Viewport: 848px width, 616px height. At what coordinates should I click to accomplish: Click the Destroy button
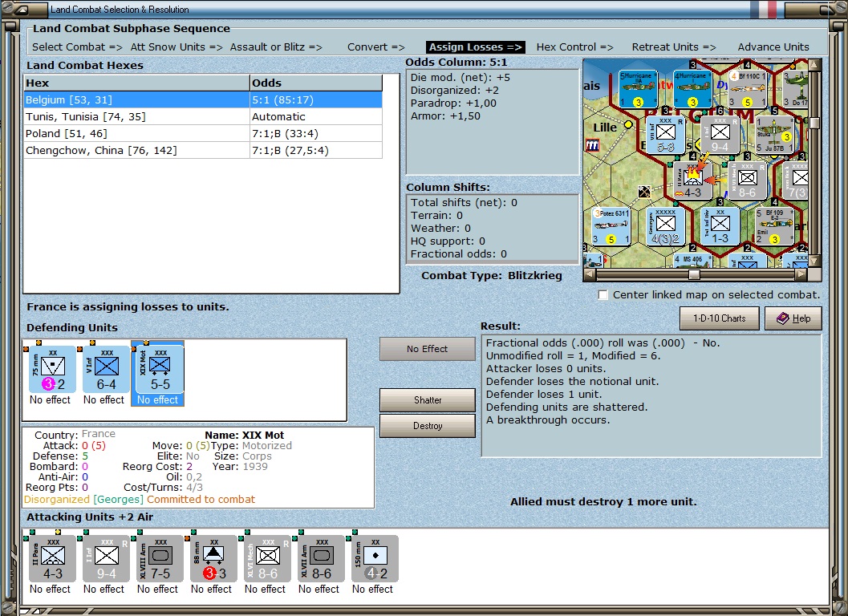point(428,426)
